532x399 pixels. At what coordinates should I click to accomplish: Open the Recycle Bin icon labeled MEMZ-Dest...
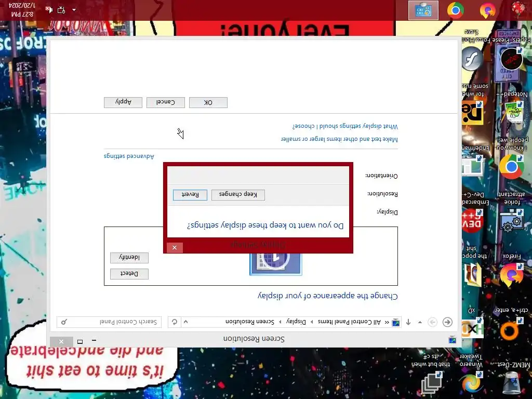pos(511,383)
